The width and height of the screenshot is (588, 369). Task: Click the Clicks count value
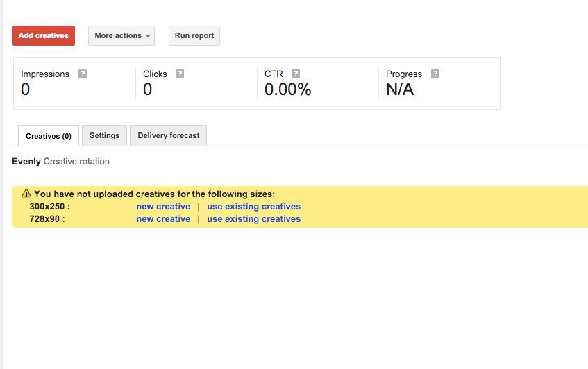click(x=148, y=89)
